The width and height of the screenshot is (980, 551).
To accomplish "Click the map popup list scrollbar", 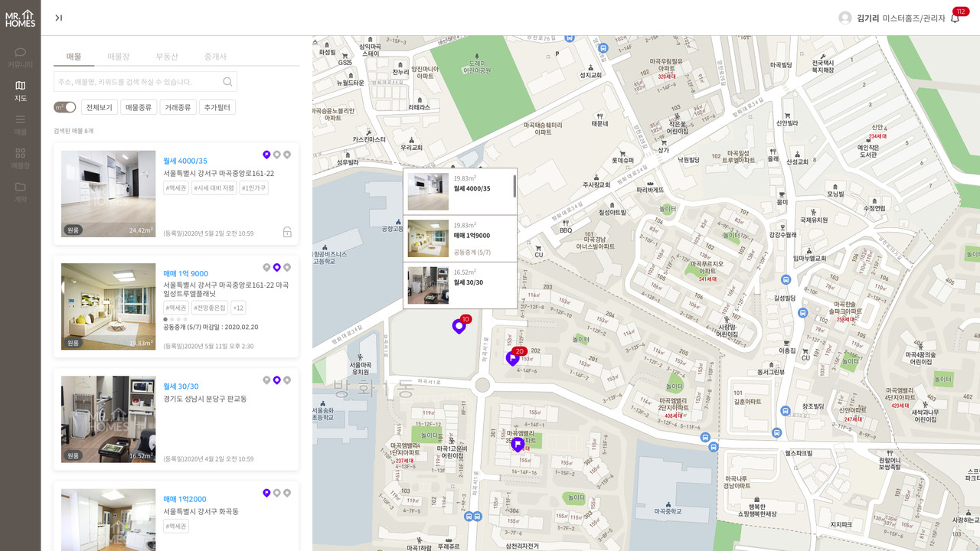I will click(x=514, y=186).
